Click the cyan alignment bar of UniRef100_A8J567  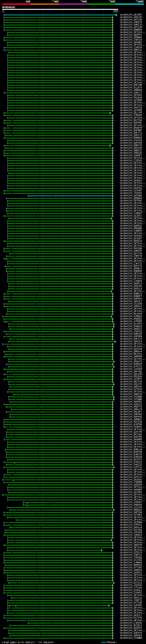pos(60,15)
